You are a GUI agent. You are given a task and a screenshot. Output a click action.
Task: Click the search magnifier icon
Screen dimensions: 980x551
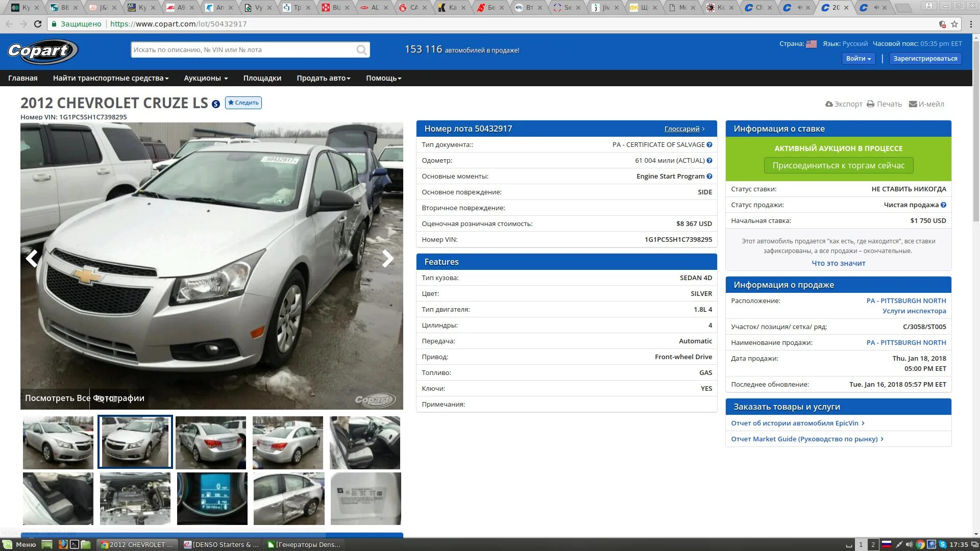click(361, 50)
